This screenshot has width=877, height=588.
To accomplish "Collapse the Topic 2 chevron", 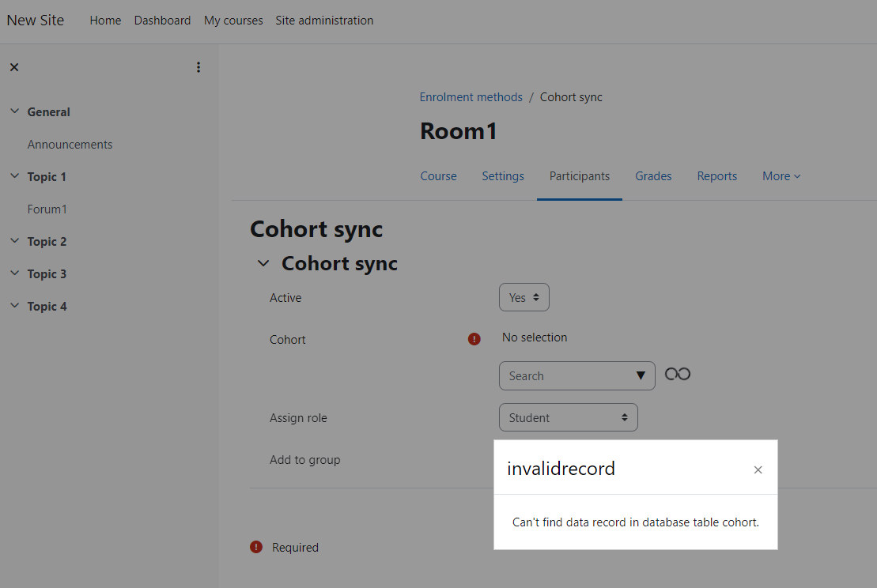I will (x=15, y=241).
